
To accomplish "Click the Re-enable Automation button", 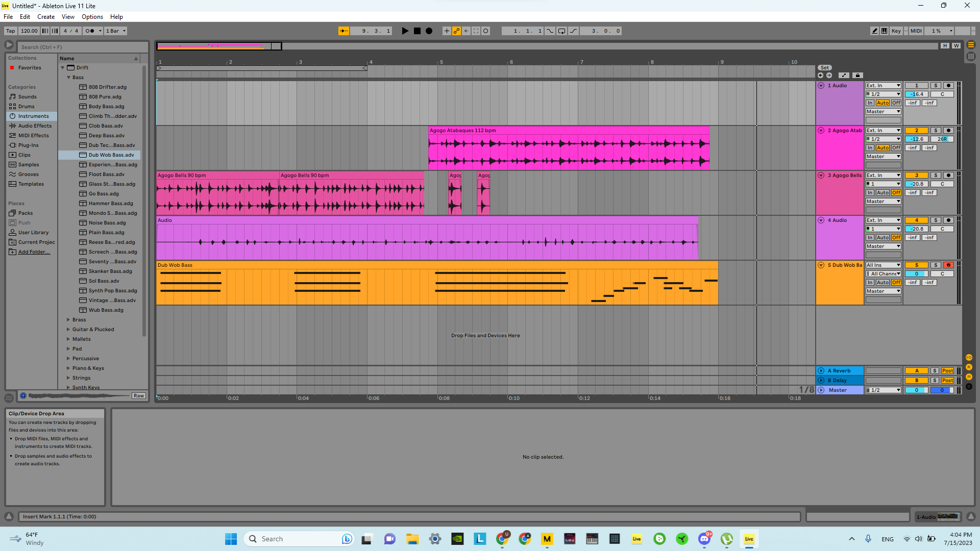I will [466, 31].
